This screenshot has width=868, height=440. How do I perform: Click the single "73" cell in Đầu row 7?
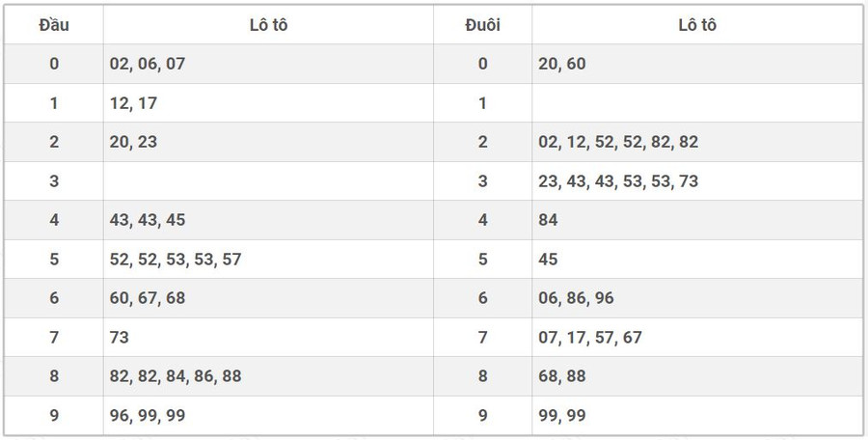click(120, 338)
